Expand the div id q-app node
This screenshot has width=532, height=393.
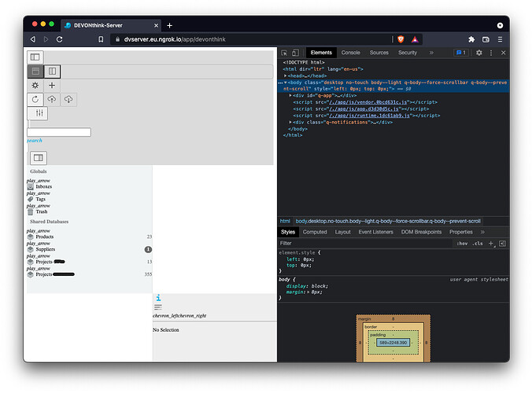pos(290,96)
